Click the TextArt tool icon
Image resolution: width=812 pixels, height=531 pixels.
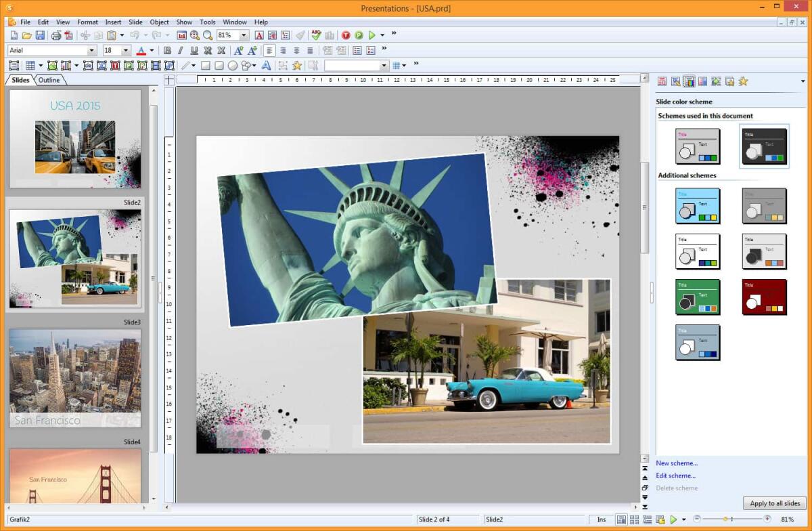pyautogui.click(x=267, y=65)
